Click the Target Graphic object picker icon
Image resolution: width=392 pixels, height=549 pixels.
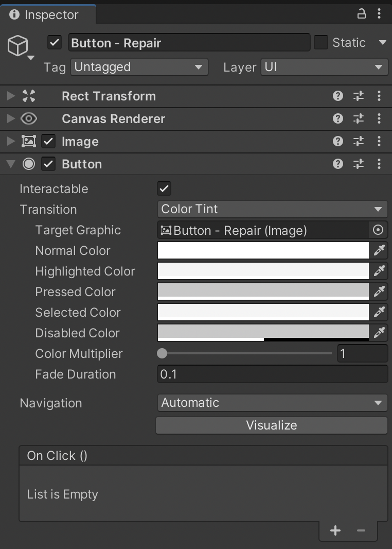pos(378,230)
